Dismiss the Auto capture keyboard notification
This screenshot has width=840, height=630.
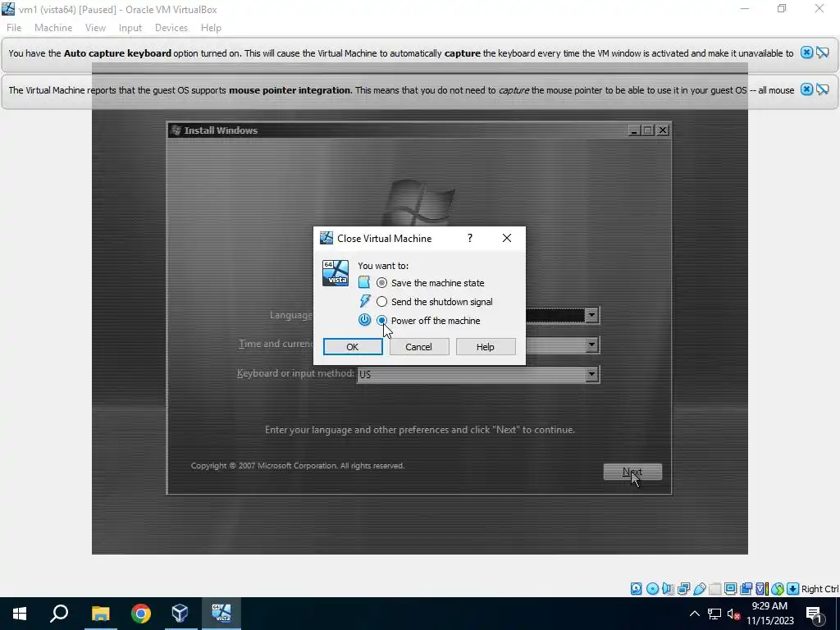(806, 52)
